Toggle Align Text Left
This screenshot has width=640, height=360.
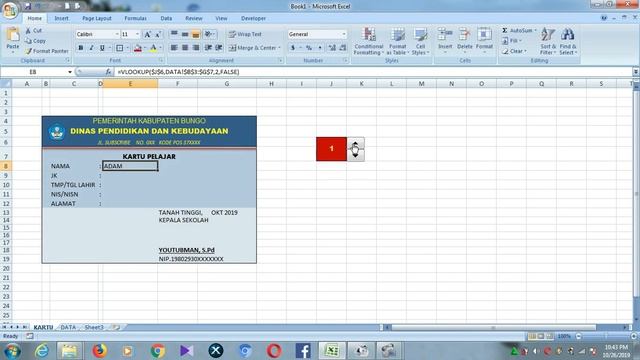click(174, 48)
